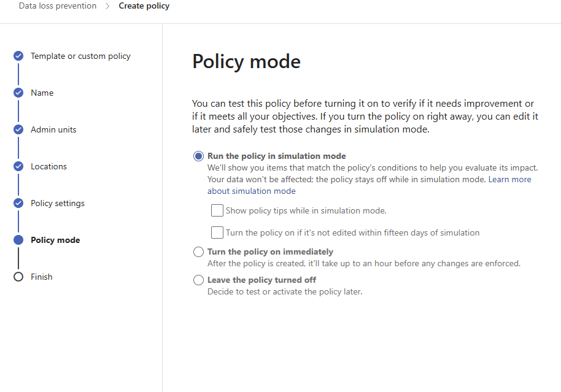
Task: Click the Policy settings checkmark icon
Action: click(x=18, y=203)
